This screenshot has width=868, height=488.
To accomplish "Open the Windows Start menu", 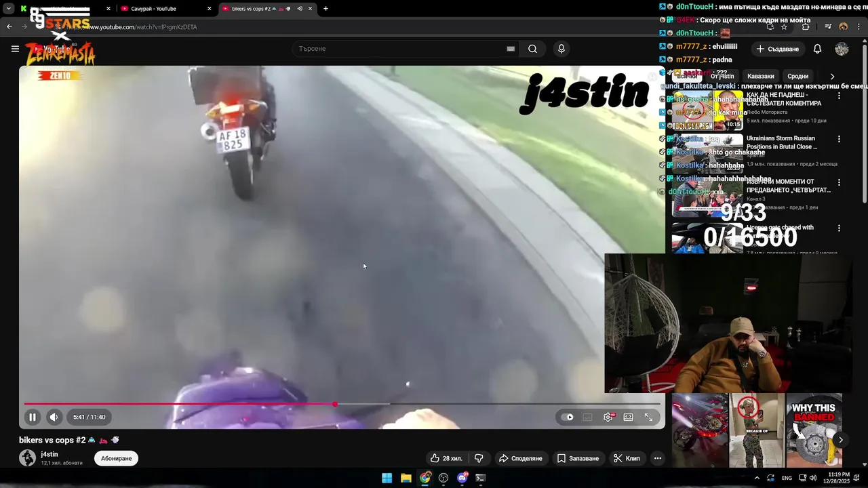I will [387, 478].
